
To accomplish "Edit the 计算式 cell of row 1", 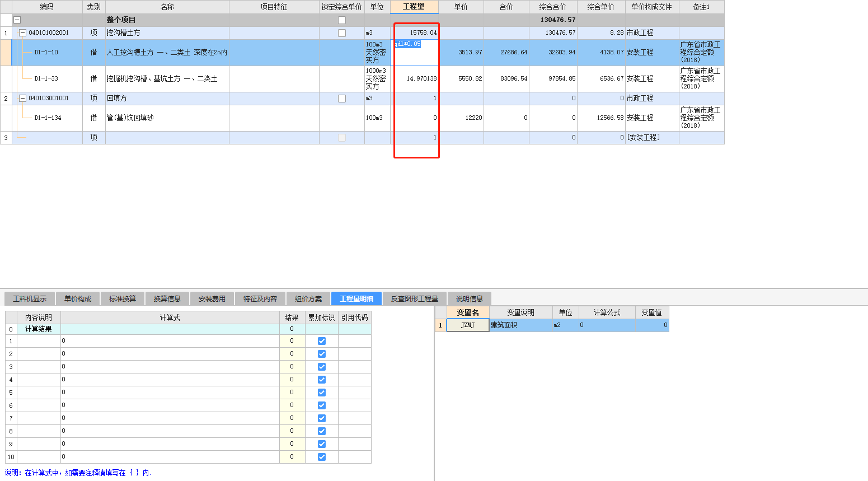I will (170, 341).
